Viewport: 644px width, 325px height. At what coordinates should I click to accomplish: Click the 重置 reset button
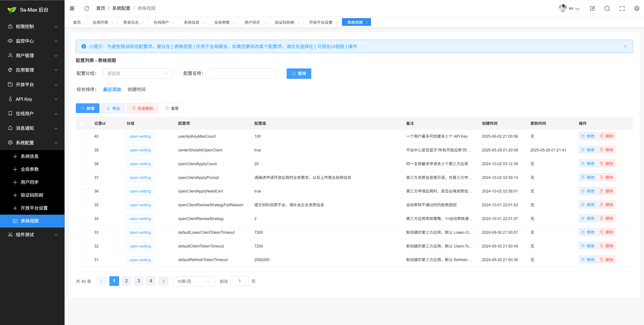(172, 108)
